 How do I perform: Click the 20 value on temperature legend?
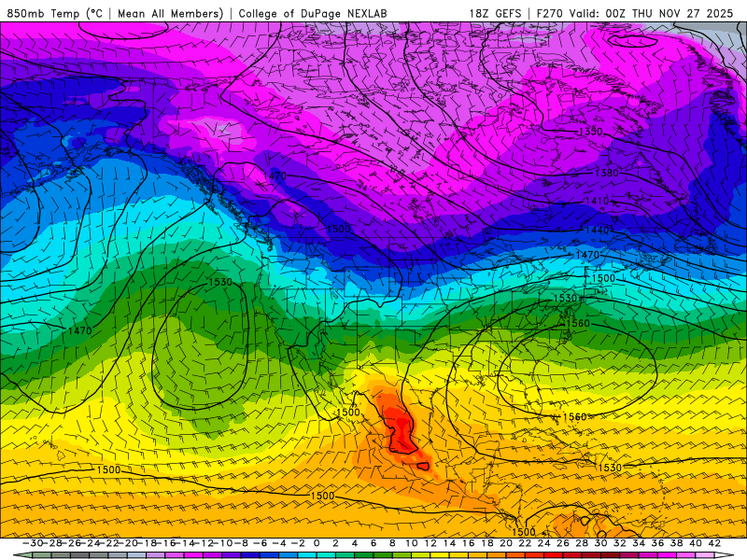coord(506,543)
